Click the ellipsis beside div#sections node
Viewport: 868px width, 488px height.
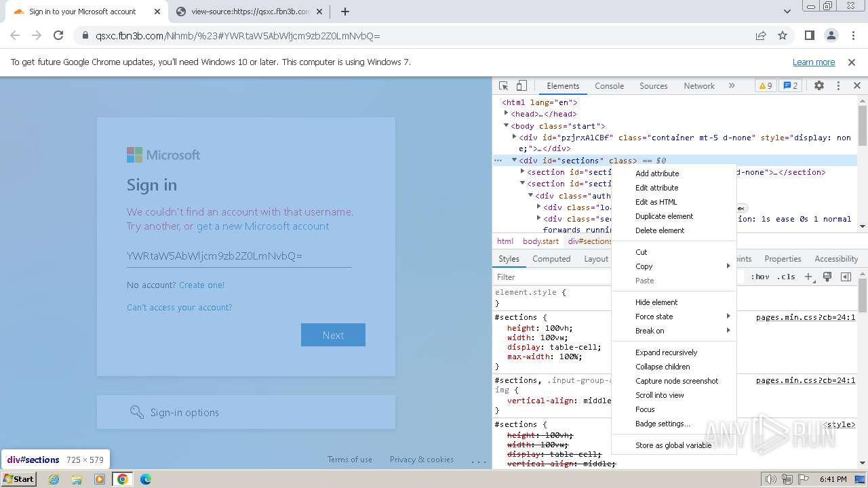498,161
